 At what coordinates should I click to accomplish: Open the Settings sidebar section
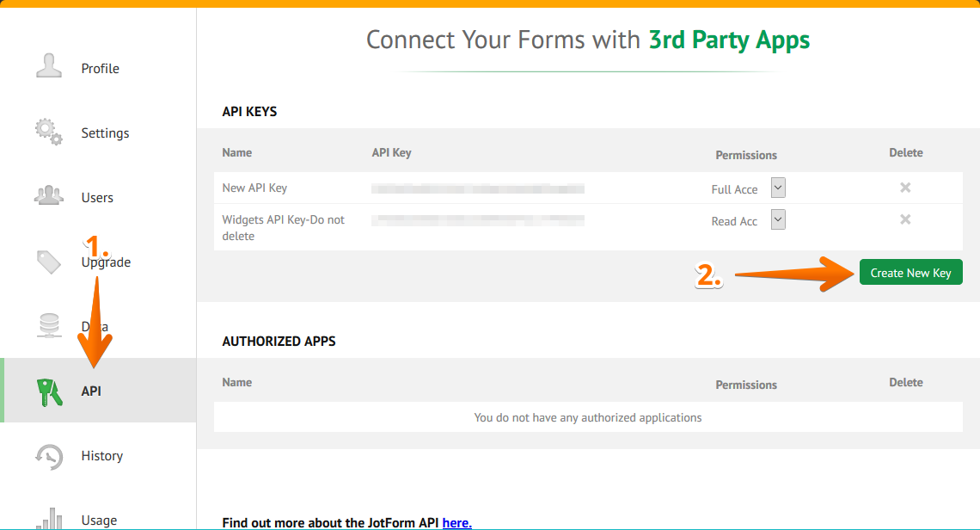pos(105,133)
